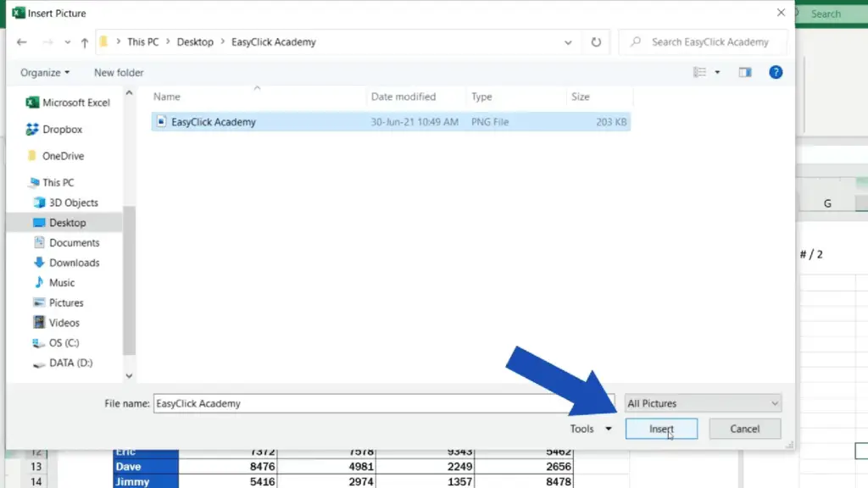The height and width of the screenshot is (488, 868).
Task: Click the 30-Jun-21 10:49 AM date cell
Action: (415, 122)
